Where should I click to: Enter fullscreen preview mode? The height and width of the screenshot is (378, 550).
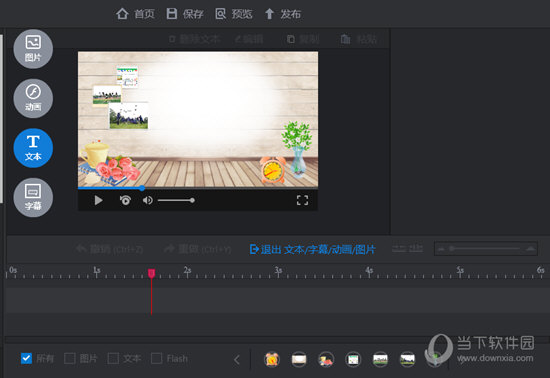click(x=302, y=200)
